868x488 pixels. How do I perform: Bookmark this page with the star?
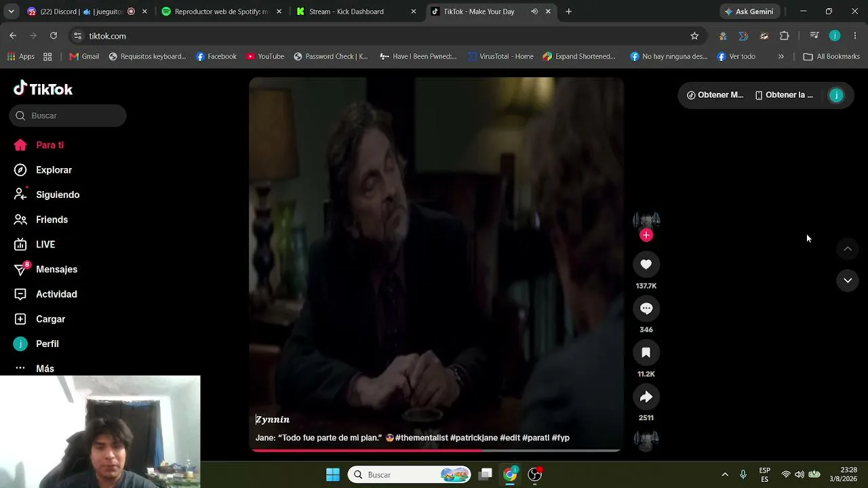[x=694, y=36]
